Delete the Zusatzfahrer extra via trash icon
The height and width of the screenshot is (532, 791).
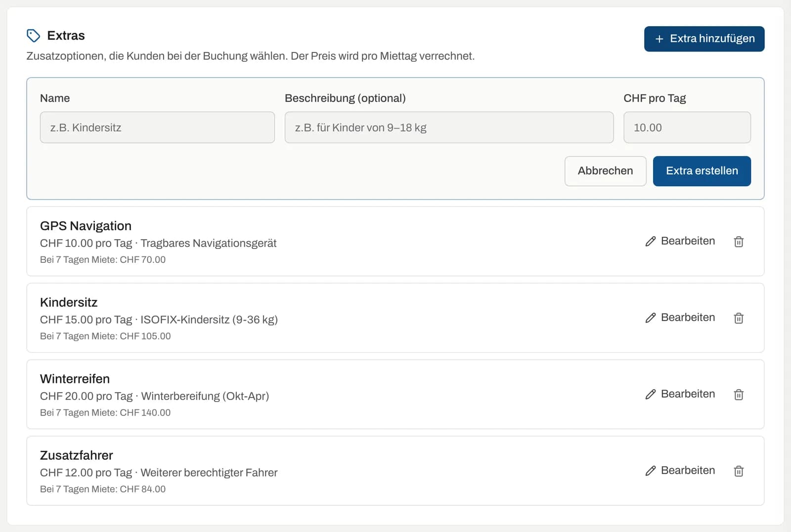739,471
